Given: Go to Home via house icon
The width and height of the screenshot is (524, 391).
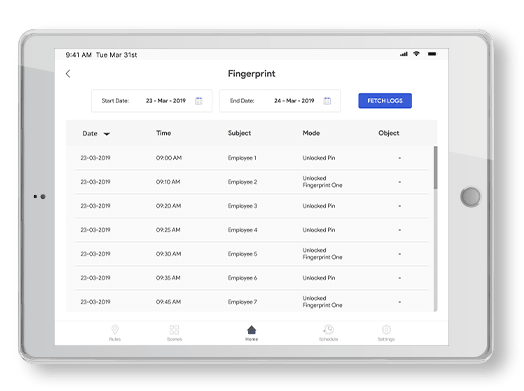Looking at the screenshot, I should (251, 330).
